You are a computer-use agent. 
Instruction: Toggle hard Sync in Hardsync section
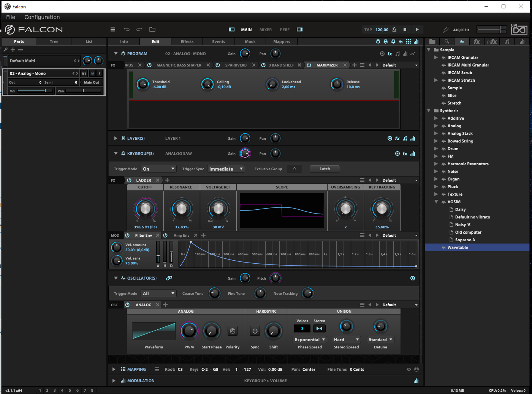coord(255,331)
